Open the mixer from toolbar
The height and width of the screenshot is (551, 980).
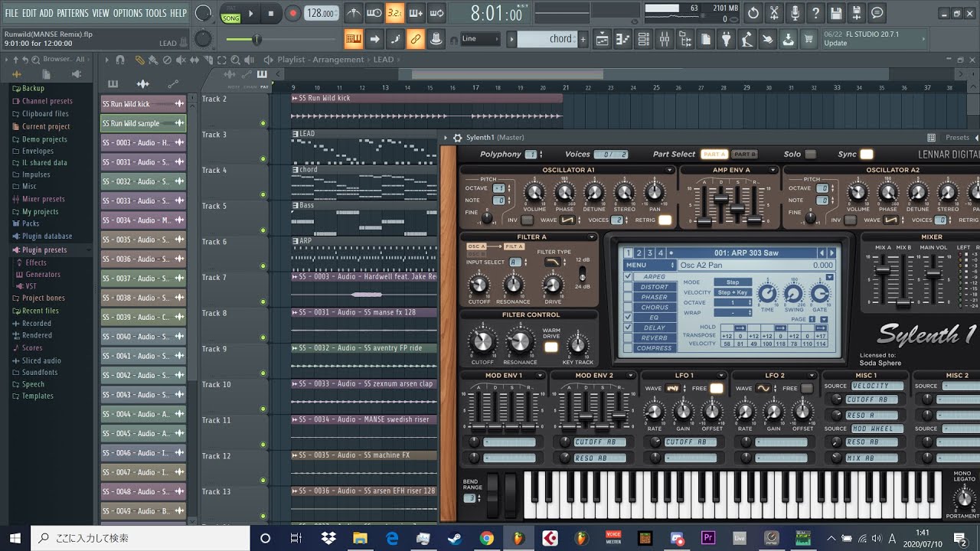[x=664, y=39]
